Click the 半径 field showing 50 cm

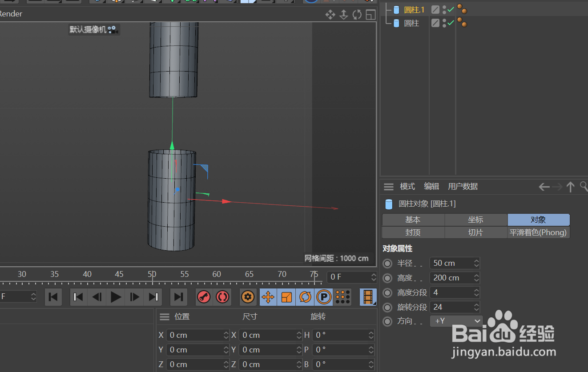pyautogui.click(x=455, y=263)
